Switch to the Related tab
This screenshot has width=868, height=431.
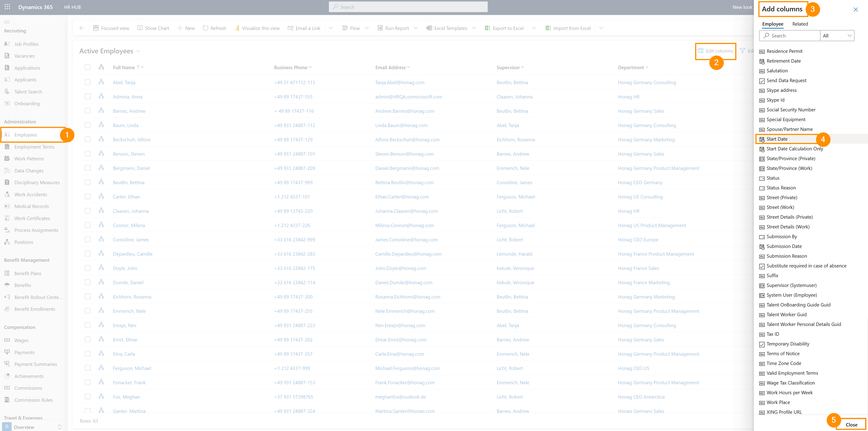[800, 24]
